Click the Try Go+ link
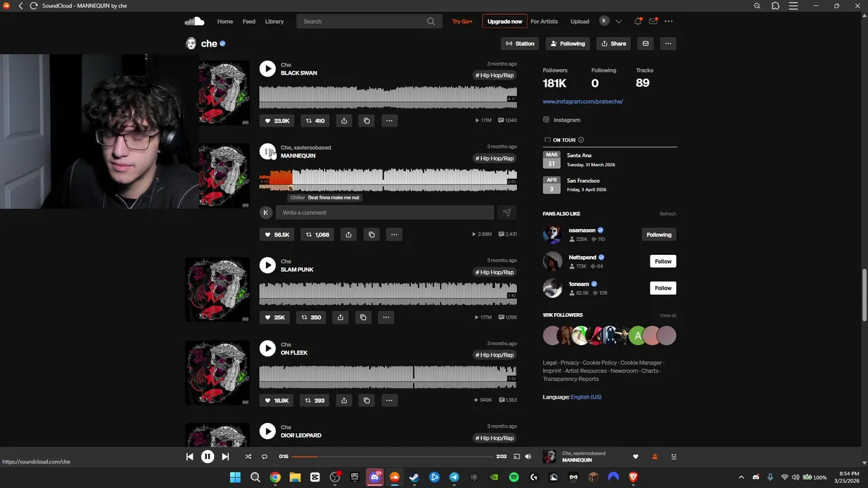Viewport: 868px width, 488px height. 462,22
